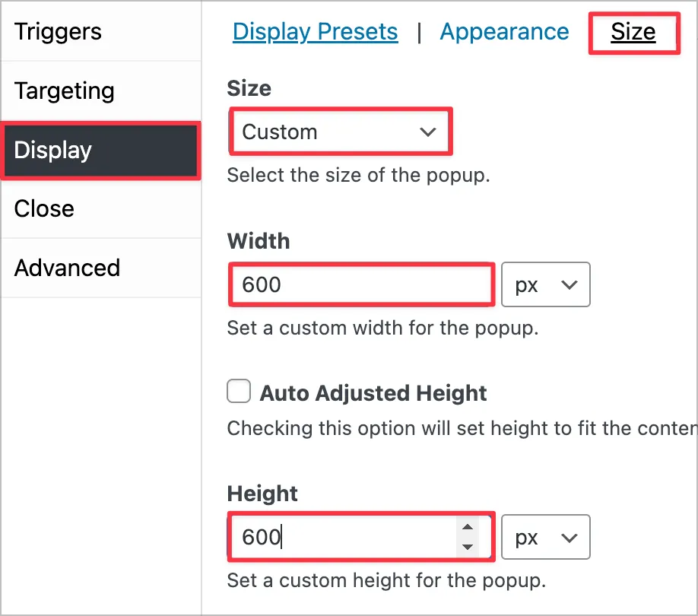The height and width of the screenshot is (616, 698).
Task: Open the Advanced settings tab
Action: [67, 268]
